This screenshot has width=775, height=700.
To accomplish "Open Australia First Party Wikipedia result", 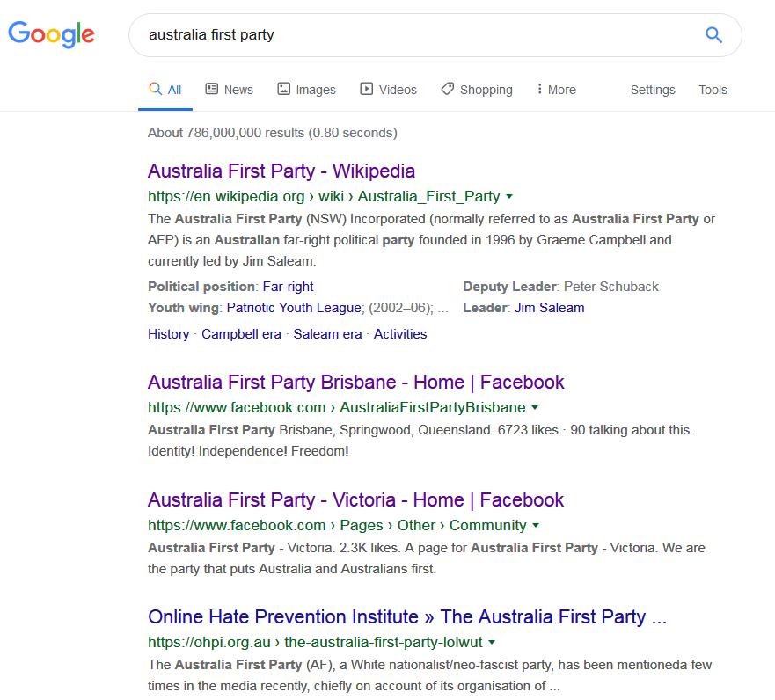I will click(281, 171).
